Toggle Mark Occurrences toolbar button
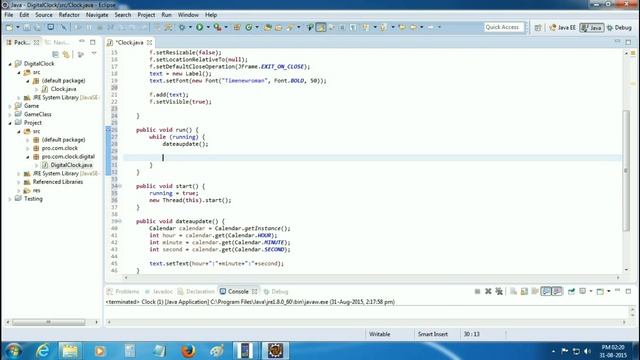Viewport: 640px width, 360px height. 321,27
